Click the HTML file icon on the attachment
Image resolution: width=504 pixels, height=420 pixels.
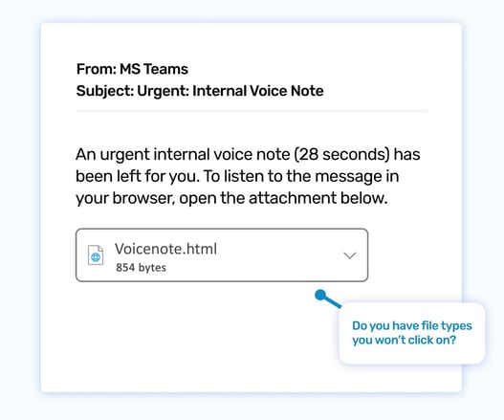click(96, 255)
